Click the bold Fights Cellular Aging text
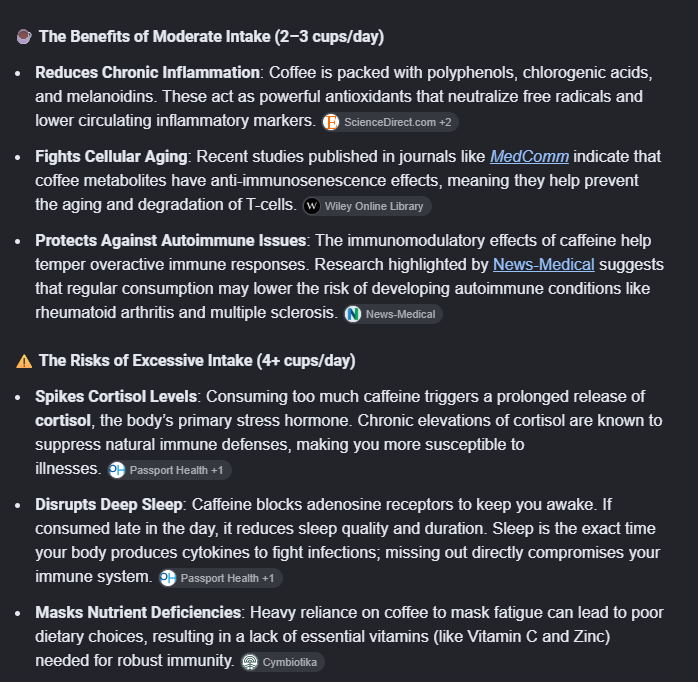 pyautogui.click(x=111, y=157)
